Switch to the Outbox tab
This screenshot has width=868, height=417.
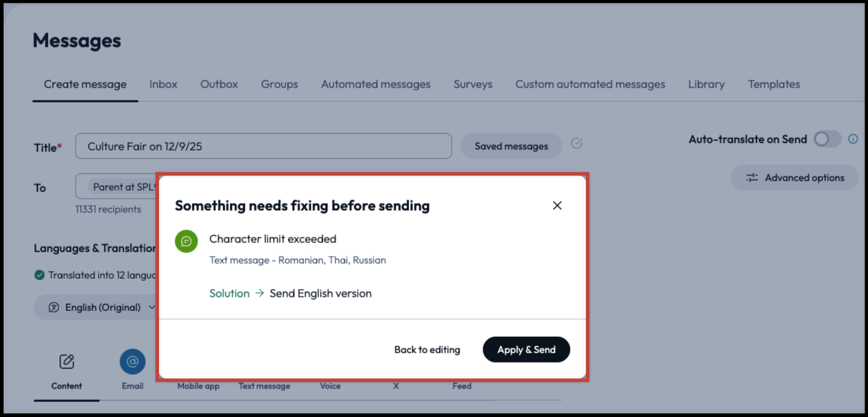click(x=219, y=84)
